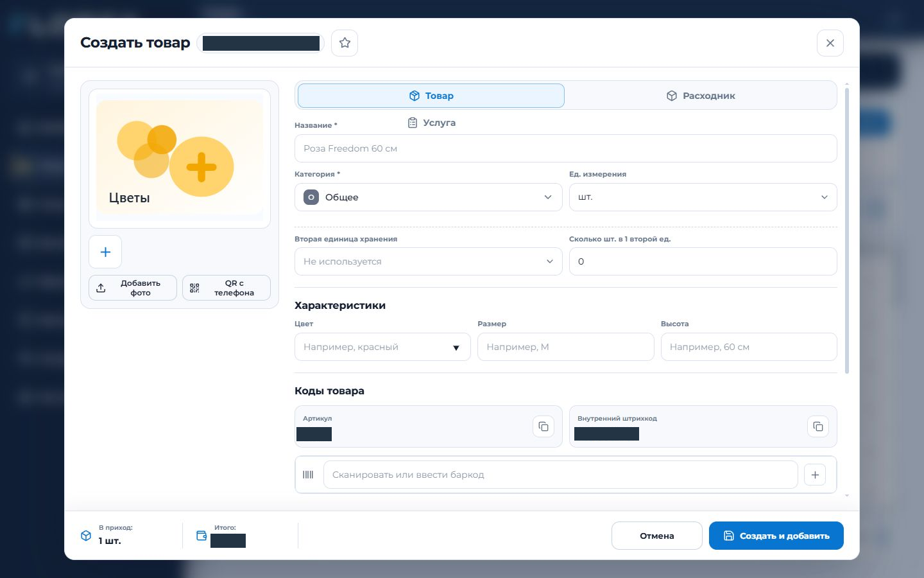The image size is (924, 578).
Task: Click the plus icon beside barcode field
Action: click(815, 475)
